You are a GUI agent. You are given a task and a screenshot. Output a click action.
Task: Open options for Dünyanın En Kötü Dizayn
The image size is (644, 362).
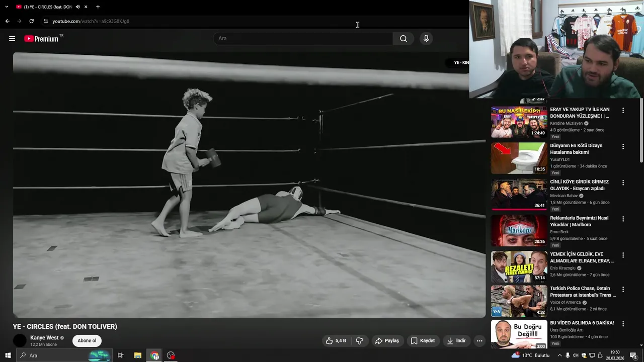[623, 147]
